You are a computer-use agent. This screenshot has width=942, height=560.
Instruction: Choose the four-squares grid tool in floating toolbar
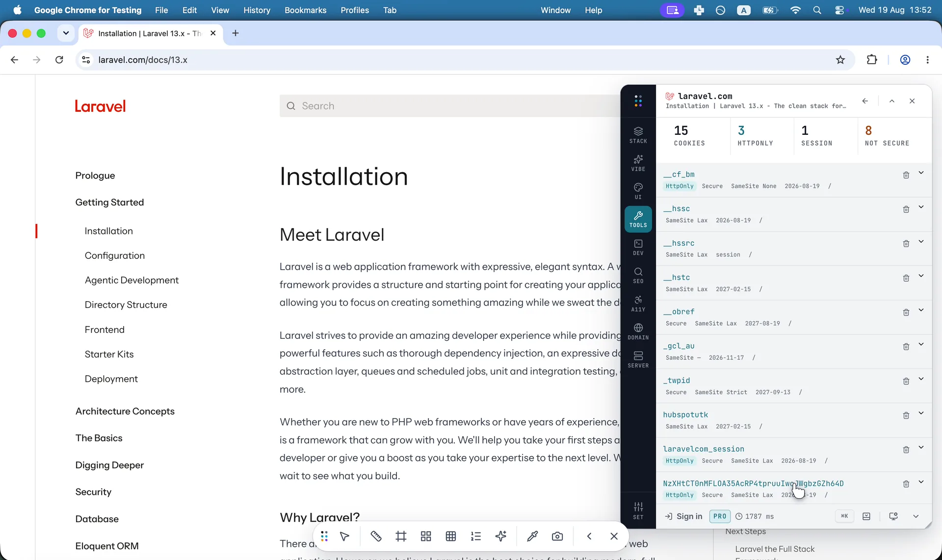[x=426, y=536]
